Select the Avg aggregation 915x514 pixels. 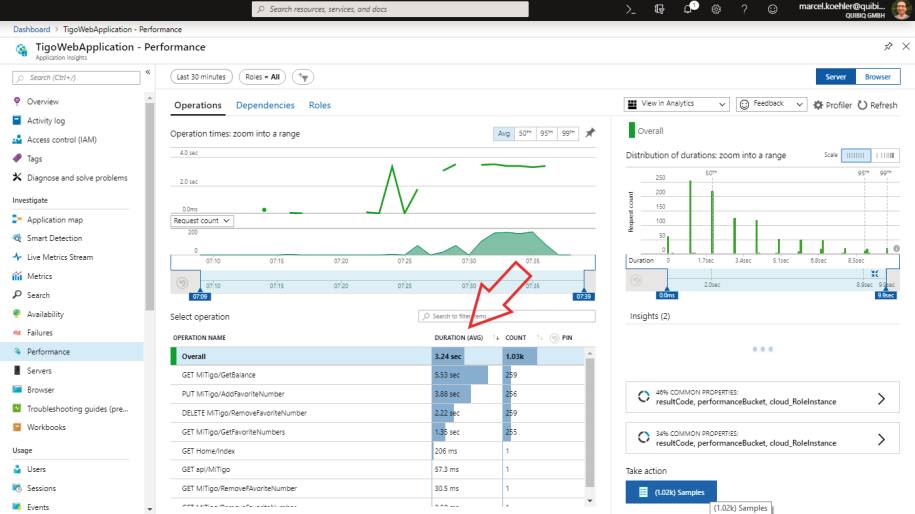[x=504, y=134]
